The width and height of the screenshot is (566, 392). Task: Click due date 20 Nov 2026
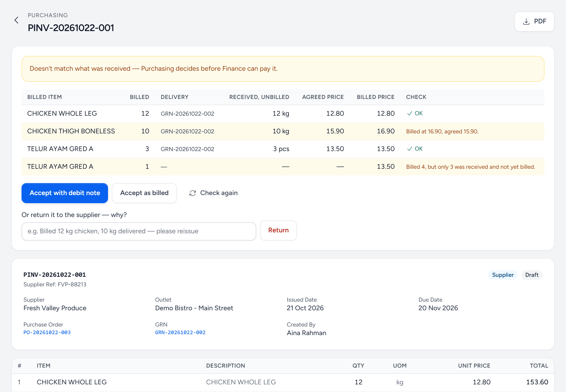coord(438,308)
